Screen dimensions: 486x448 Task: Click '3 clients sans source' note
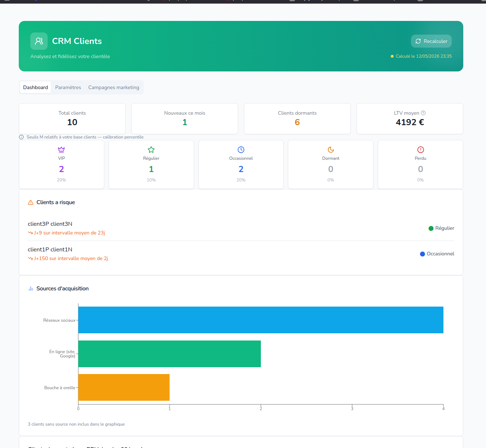point(76,424)
